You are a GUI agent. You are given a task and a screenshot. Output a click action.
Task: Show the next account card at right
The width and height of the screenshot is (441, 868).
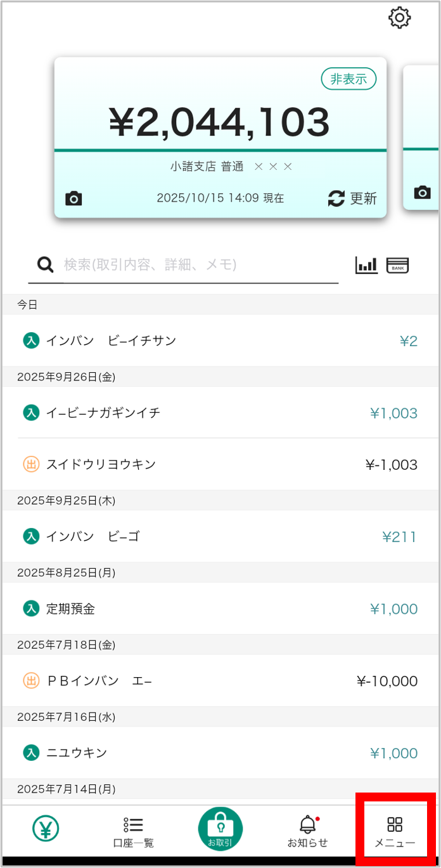423,136
